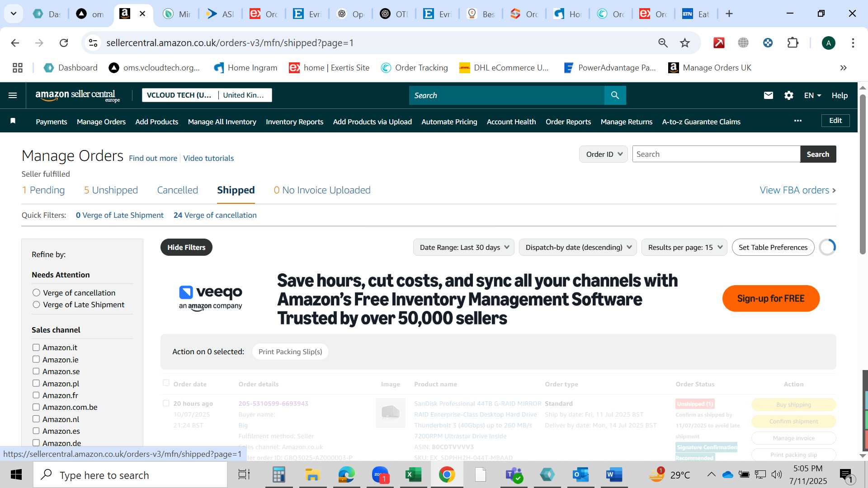Check the Amazon.com.be sales channel
The width and height of the screenshot is (868, 488).
[36, 407]
